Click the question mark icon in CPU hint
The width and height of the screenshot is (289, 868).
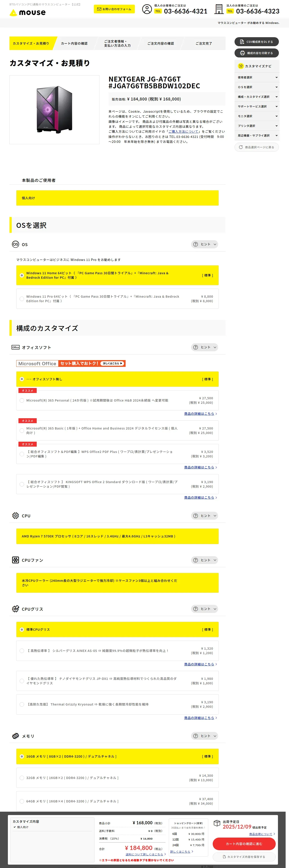[x=195, y=516]
